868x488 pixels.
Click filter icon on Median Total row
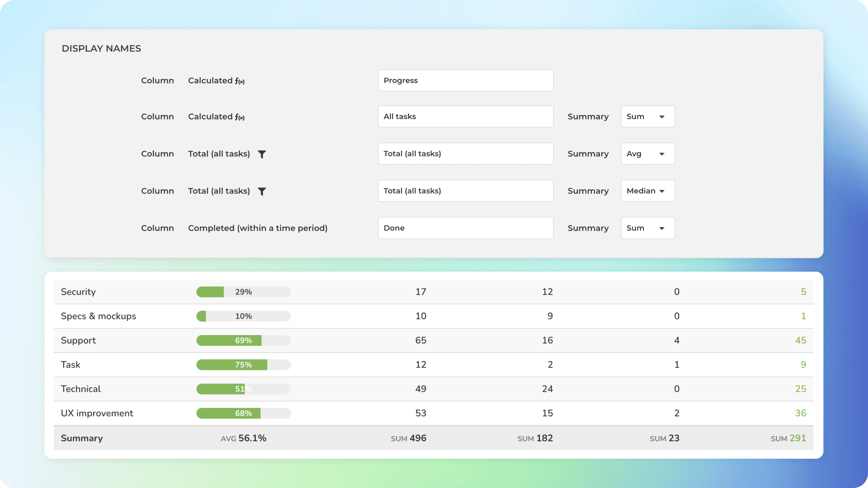pos(262,191)
